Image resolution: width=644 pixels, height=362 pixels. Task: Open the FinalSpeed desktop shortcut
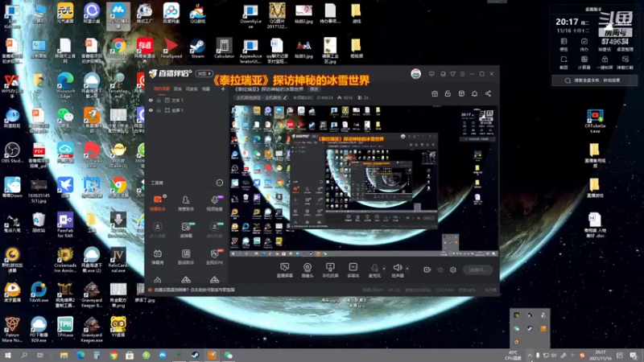[171, 48]
